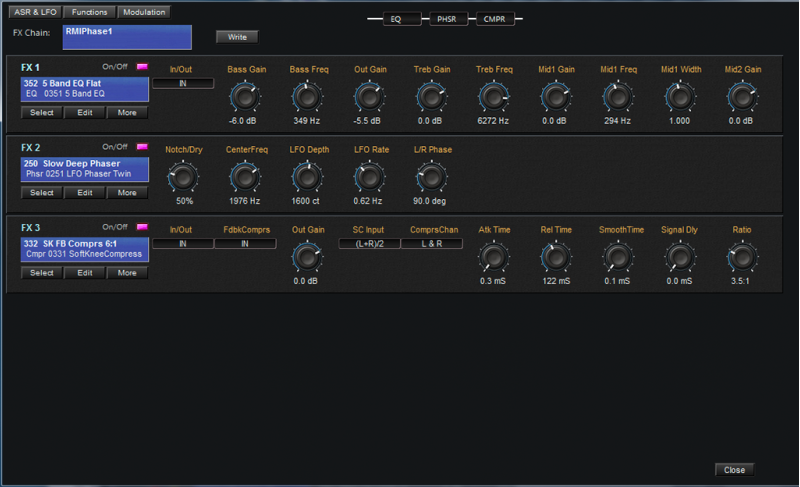Switch to the ASR & LFO tab
Image resolution: width=800 pixels, height=487 pixels.
35,12
